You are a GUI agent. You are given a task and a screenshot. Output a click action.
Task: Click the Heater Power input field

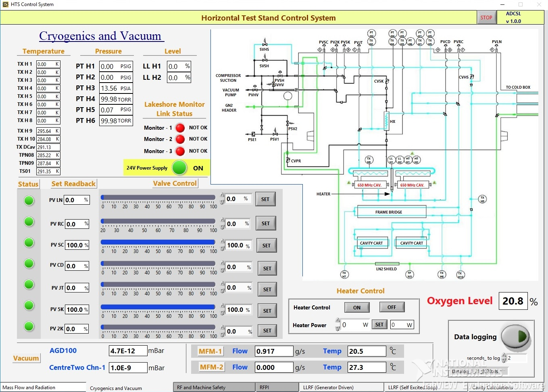tap(355, 325)
